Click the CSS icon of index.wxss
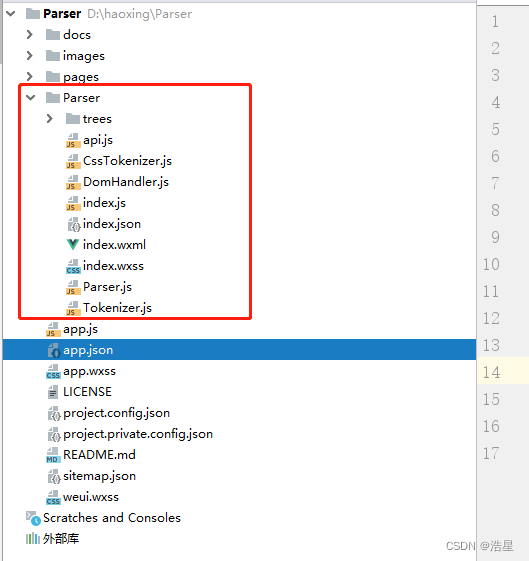Viewport: 529px width, 561px height. tap(73, 266)
